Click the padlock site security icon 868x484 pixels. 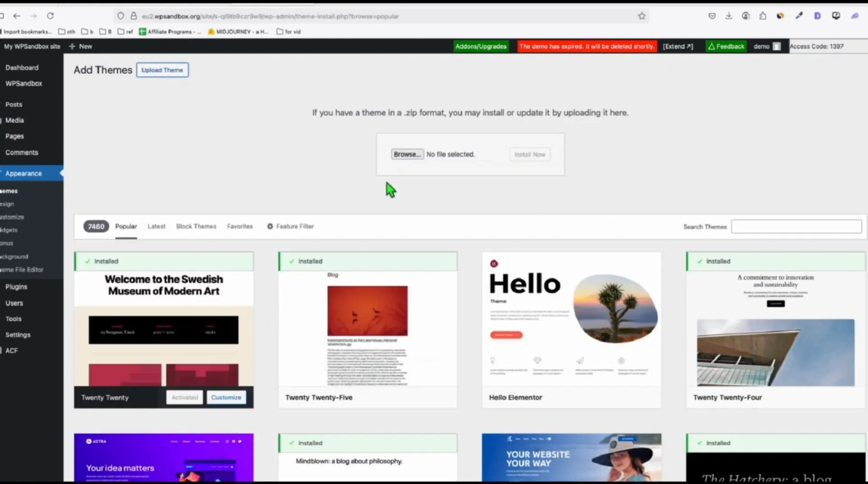pyautogui.click(x=133, y=16)
